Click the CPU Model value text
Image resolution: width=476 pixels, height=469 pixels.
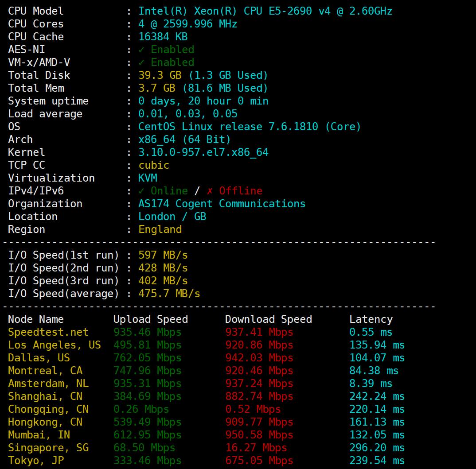pos(265,11)
